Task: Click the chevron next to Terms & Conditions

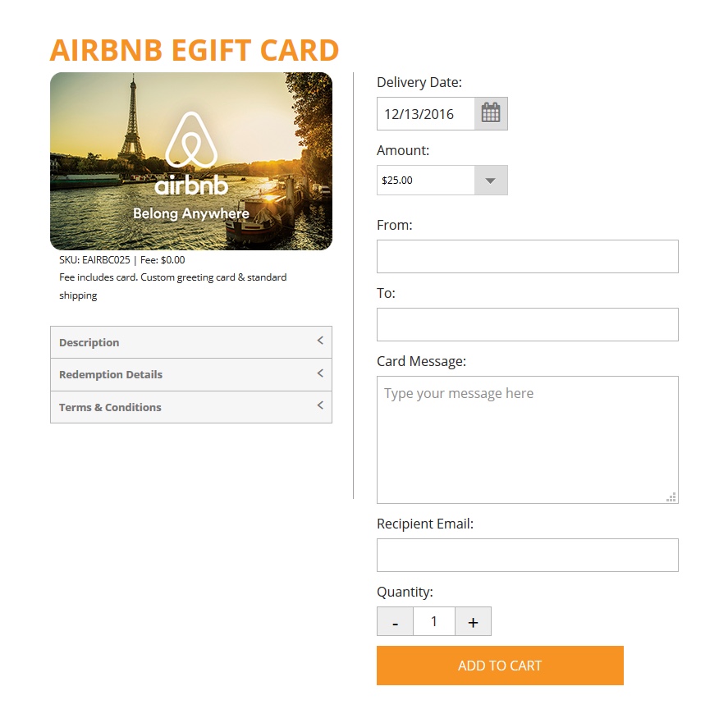Action: point(320,405)
